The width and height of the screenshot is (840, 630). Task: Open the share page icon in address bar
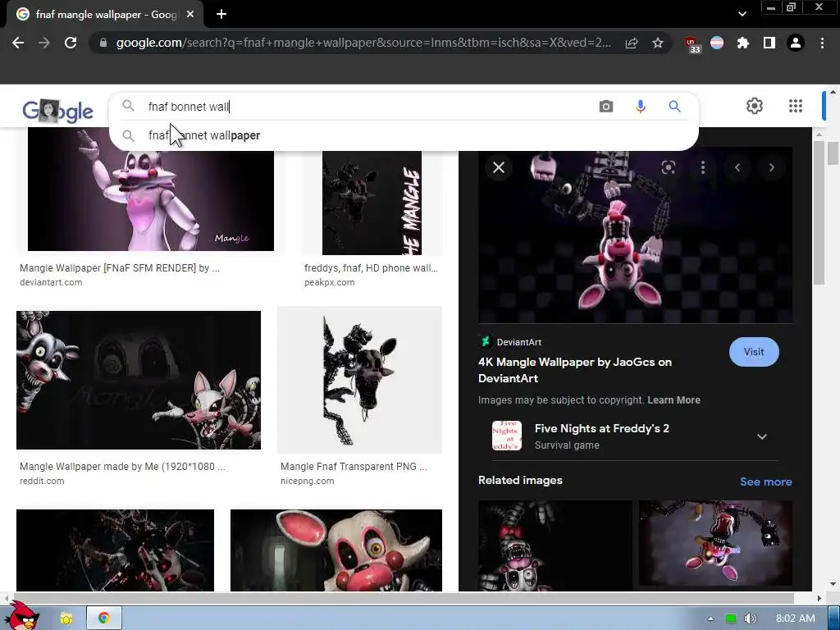632,43
